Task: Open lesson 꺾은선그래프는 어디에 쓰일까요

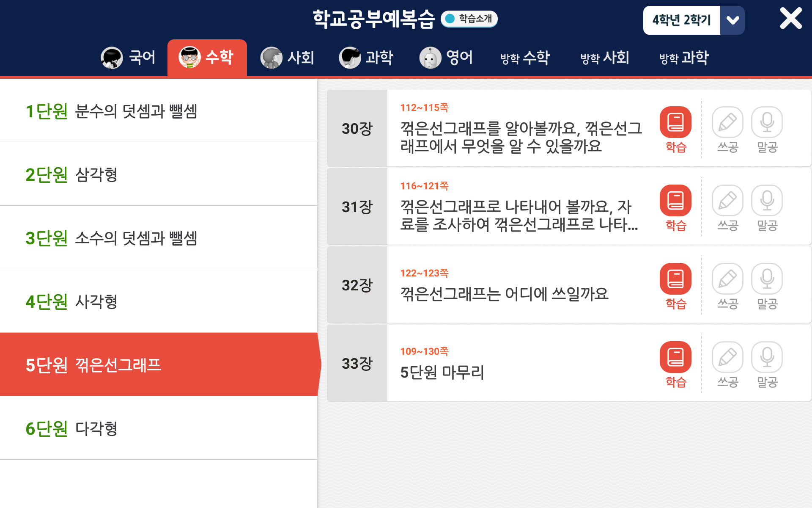Action: [x=504, y=293]
